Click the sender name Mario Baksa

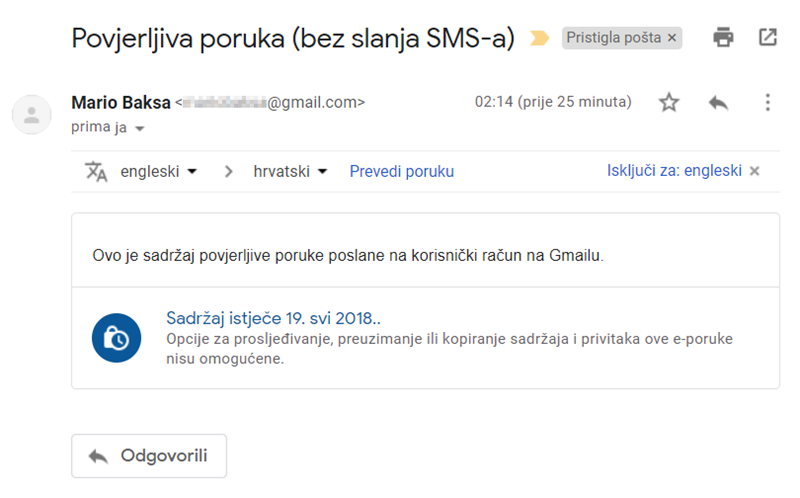[120, 102]
